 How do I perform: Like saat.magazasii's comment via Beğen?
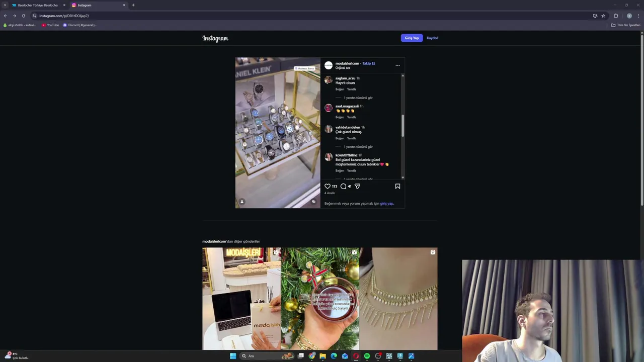(x=340, y=117)
